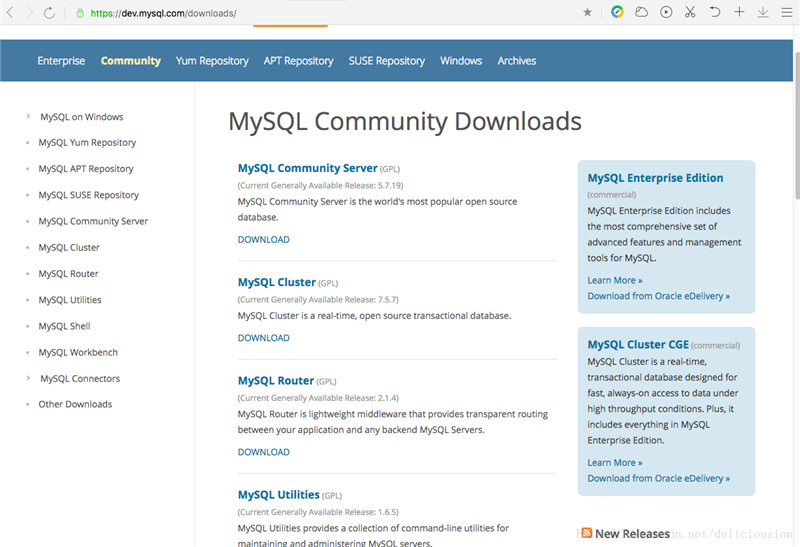
Task: Click the undo arrow toolbar icon
Action: (714, 12)
